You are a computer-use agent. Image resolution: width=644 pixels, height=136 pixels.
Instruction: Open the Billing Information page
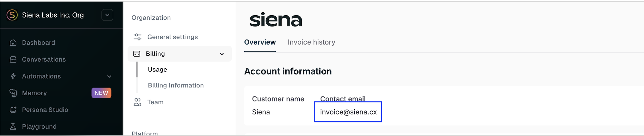coord(176,85)
